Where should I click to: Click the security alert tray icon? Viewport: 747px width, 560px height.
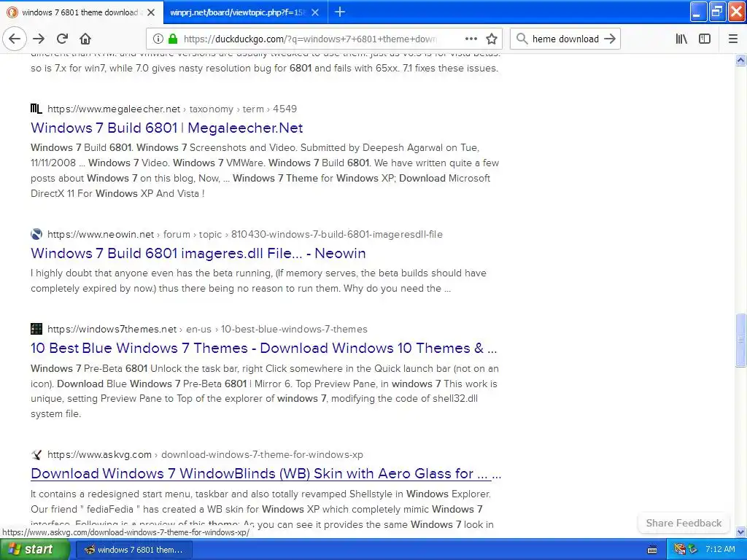pos(679,550)
